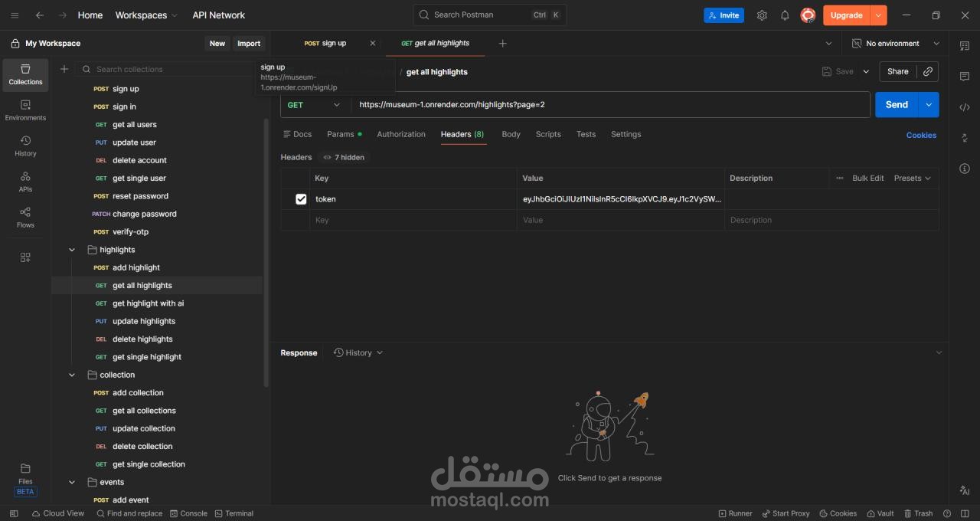Switch to the Scripts tab
The image size is (980, 521).
click(548, 134)
